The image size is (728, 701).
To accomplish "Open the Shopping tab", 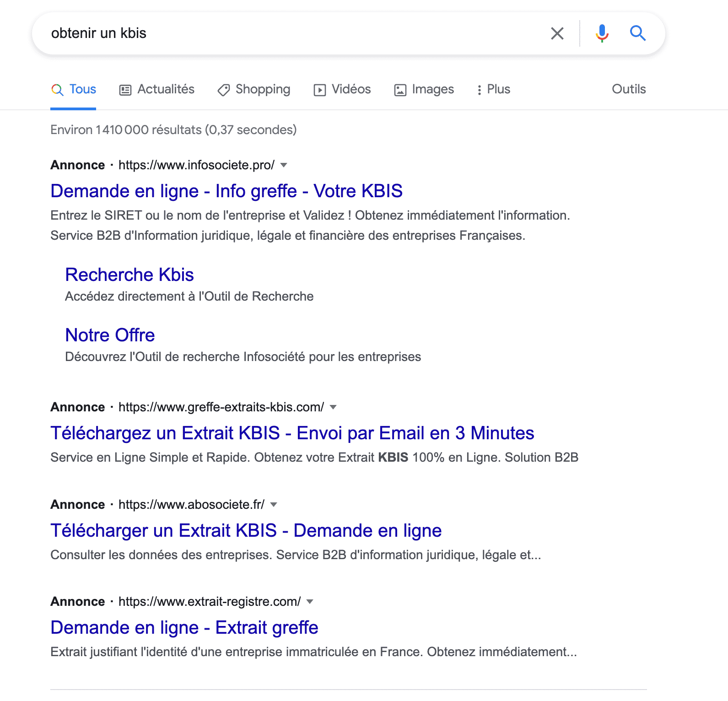I will point(254,89).
